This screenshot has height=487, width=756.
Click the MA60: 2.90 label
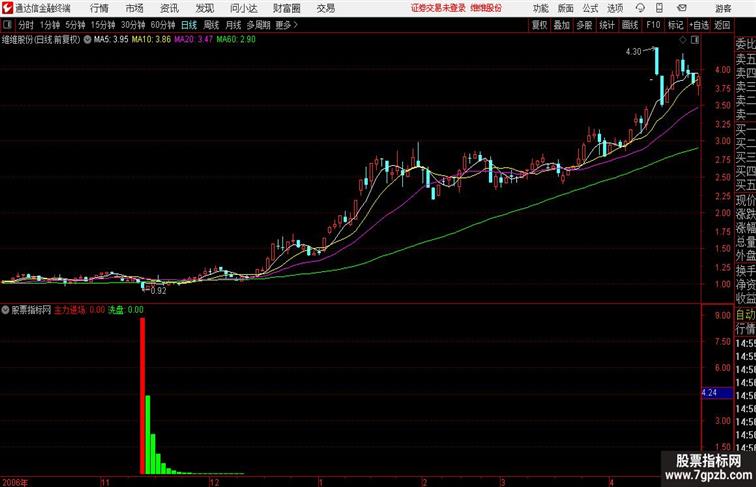pos(236,40)
